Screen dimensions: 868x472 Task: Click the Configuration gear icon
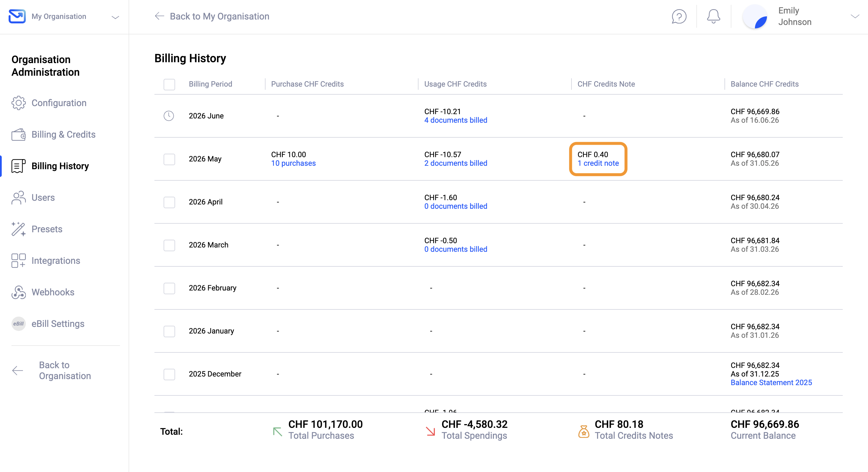(19, 103)
